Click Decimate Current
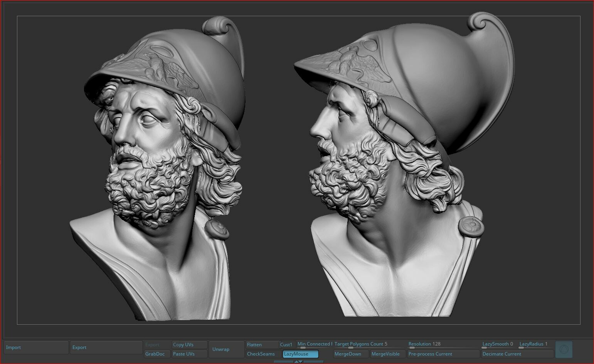 point(517,354)
